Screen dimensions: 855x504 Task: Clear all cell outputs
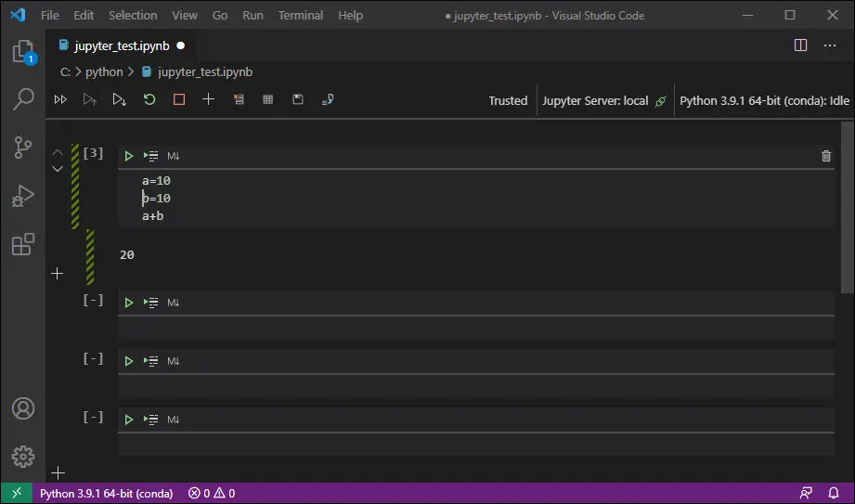(239, 100)
